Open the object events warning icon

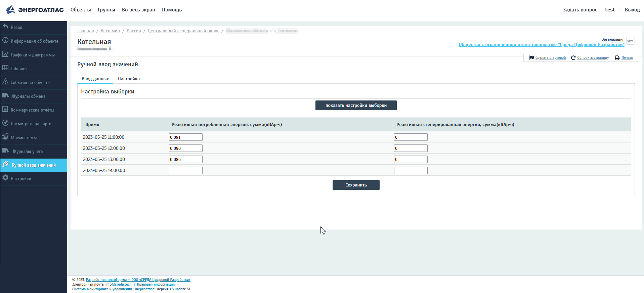[x=5, y=82]
